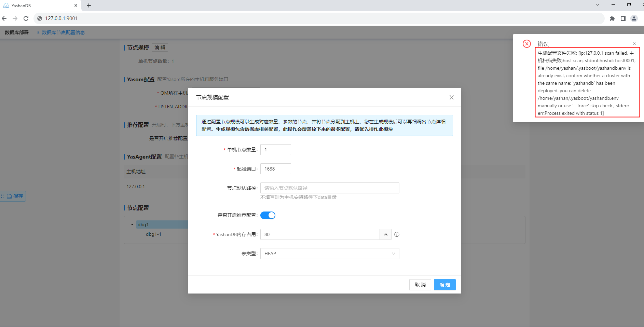Open 3. 数据库节点配置信息 breadcrumb
644x327 pixels.
(x=61, y=32)
